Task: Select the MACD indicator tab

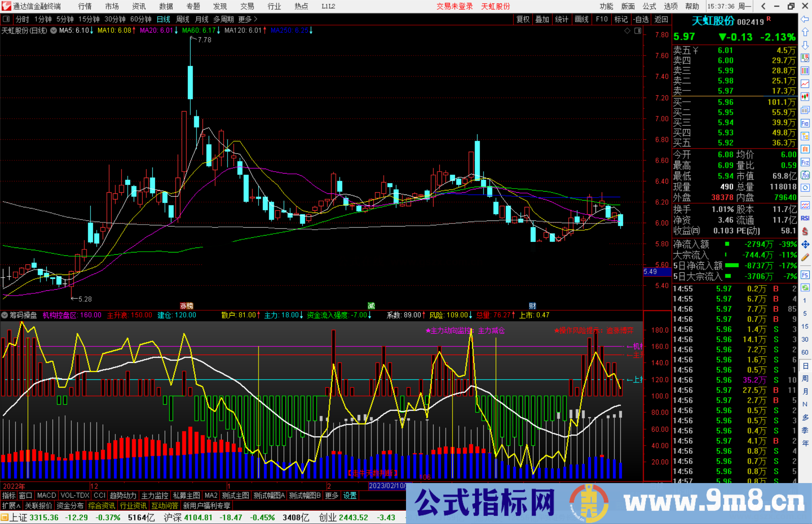Action: point(47,495)
